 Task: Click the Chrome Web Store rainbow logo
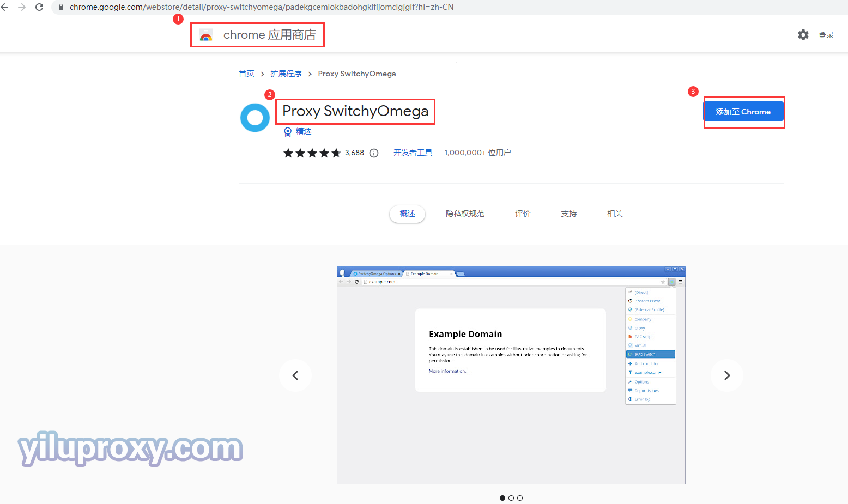coord(205,35)
